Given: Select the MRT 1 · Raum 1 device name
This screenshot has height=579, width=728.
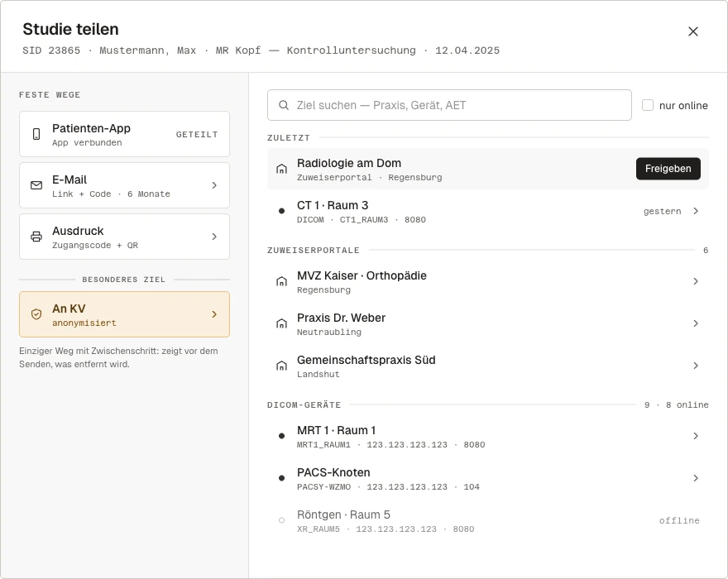Looking at the screenshot, I should 336,430.
